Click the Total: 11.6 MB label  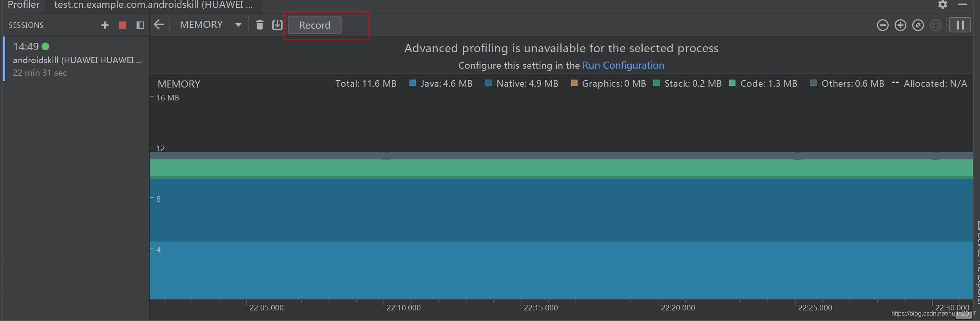[x=366, y=84]
